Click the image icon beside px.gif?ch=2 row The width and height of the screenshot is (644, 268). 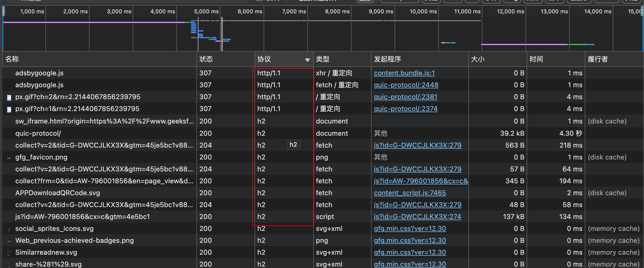point(9,97)
